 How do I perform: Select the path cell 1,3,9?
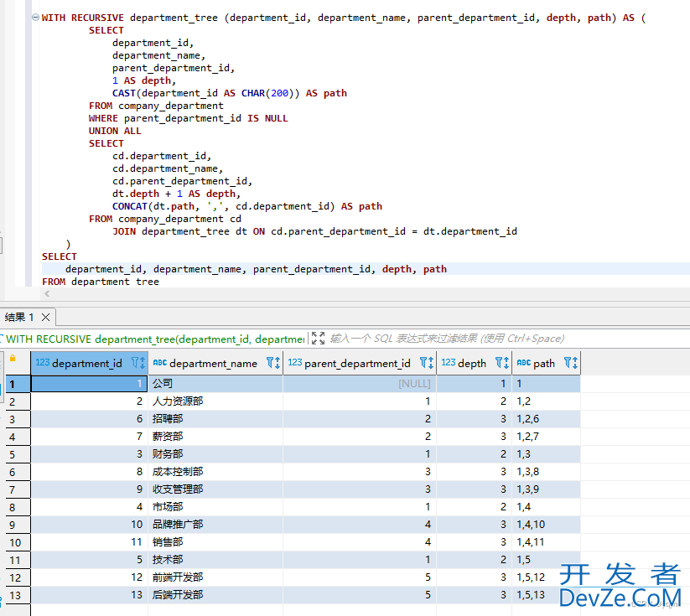[x=546, y=489]
